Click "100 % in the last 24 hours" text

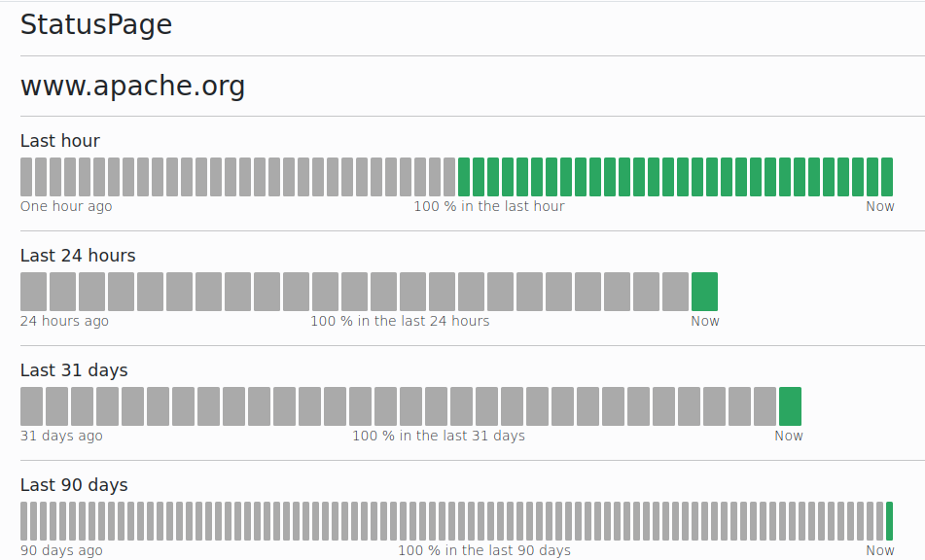[x=400, y=321]
